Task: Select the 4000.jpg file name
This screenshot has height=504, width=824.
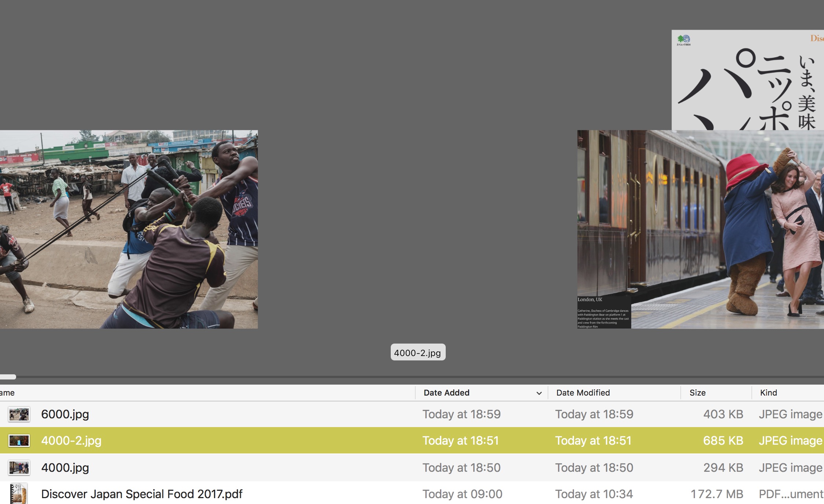Action: pos(65,468)
